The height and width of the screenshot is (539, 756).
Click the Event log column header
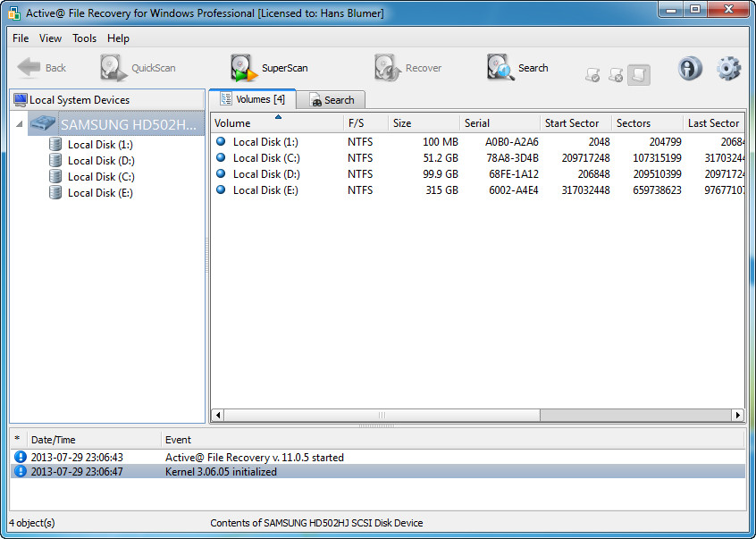(x=453, y=439)
